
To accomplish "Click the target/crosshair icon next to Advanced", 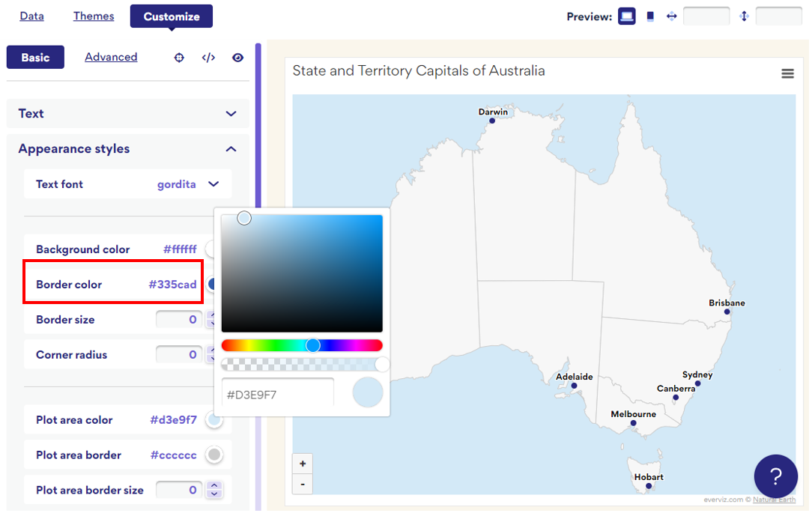I will coord(178,57).
